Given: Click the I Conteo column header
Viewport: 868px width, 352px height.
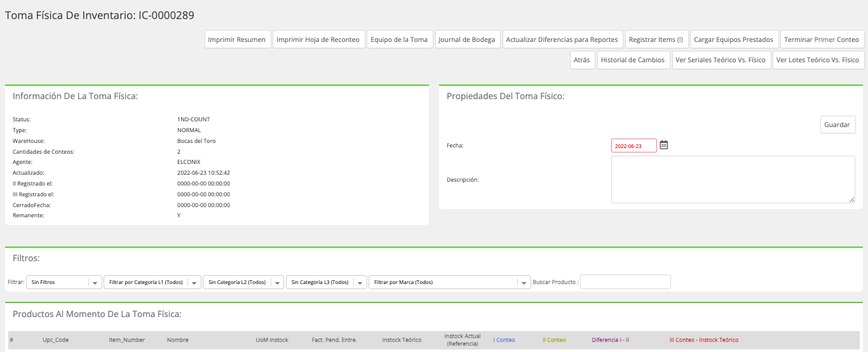Looking at the screenshot, I should coord(505,340).
